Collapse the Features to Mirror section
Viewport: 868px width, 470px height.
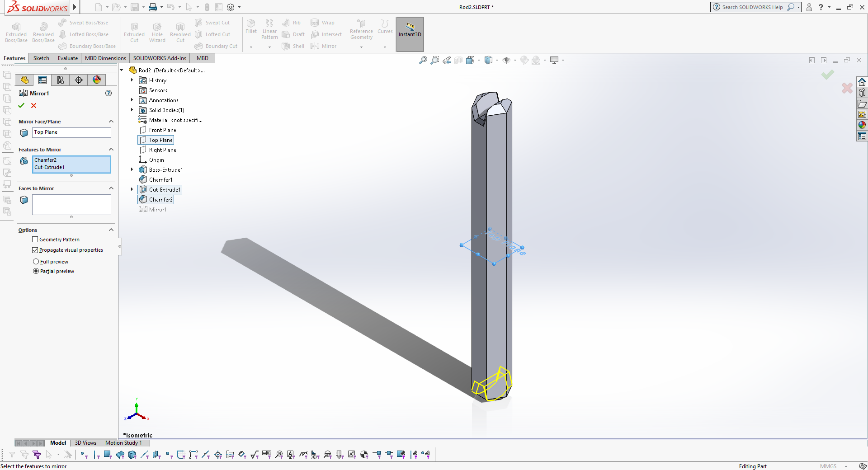[x=111, y=149]
